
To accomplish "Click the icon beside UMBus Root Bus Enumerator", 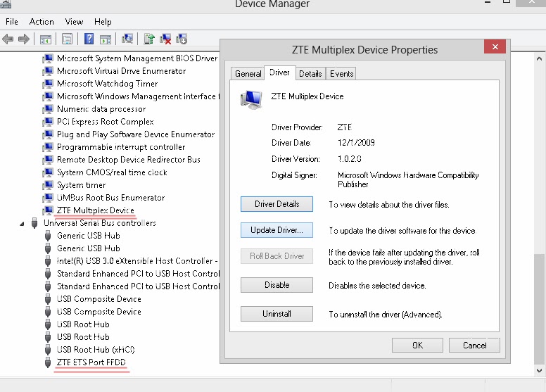I will pos(48,198).
